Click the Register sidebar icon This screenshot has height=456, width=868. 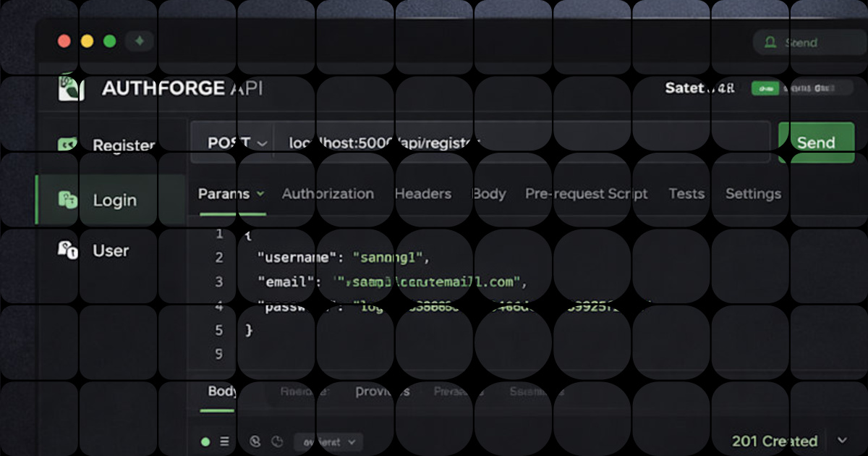coord(67,145)
